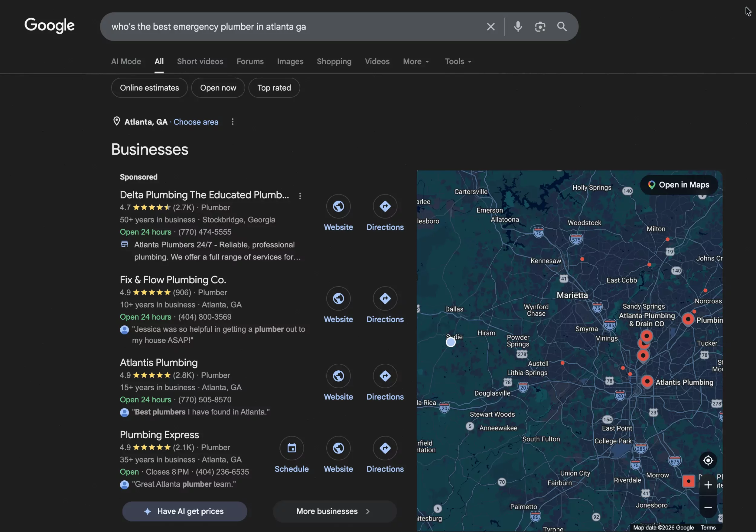Screen dimensions: 756x532
Task: Enable the Online estimates filter chip
Action: pos(149,88)
